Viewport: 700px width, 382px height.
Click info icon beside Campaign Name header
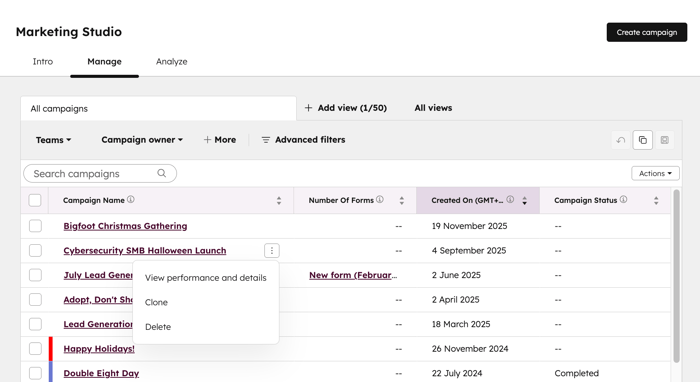coord(131,199)
